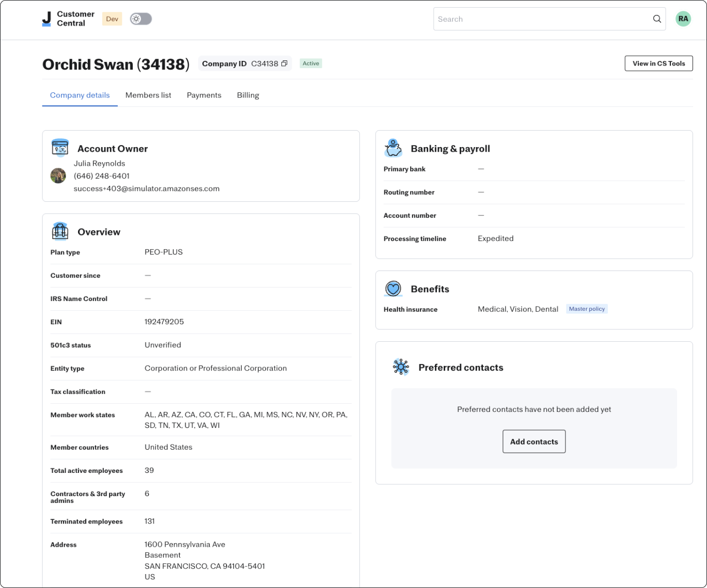The image size is (707, 588).
Task: Click the Master policy tag
Action: coord(587,309)
